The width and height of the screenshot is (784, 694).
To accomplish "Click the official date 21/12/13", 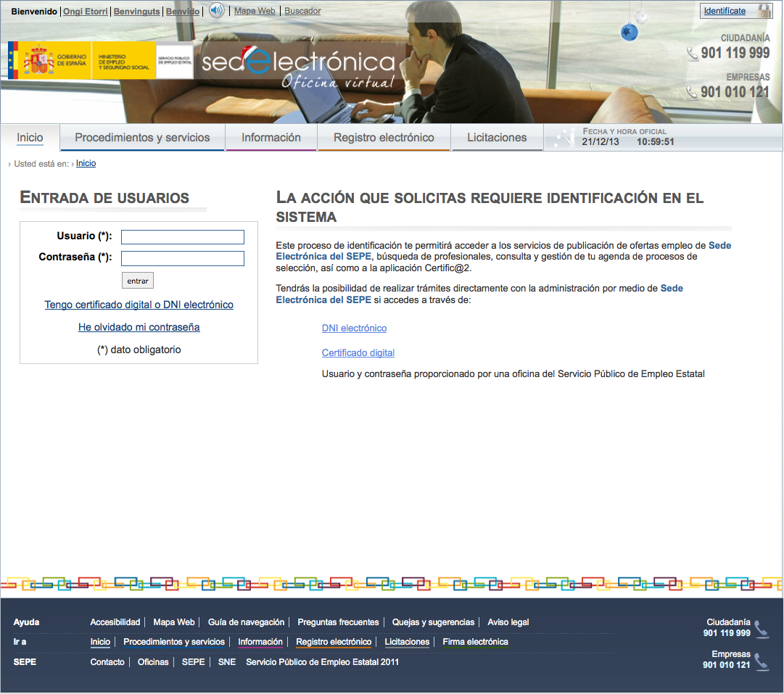I will 600,141.
